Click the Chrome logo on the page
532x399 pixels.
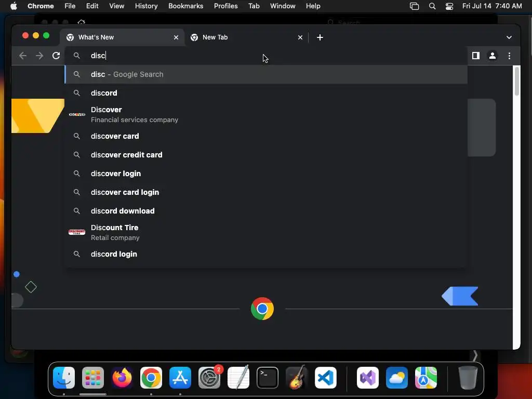262,309
